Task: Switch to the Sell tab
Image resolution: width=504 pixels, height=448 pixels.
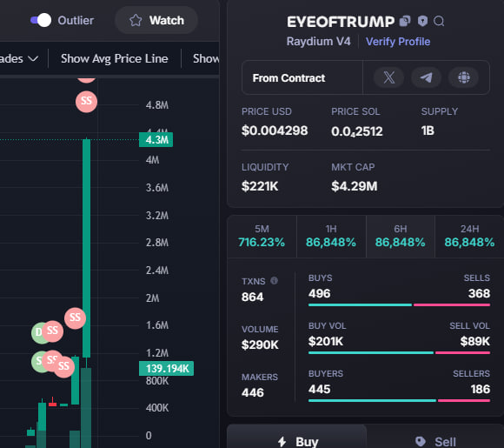Action: 434,438
